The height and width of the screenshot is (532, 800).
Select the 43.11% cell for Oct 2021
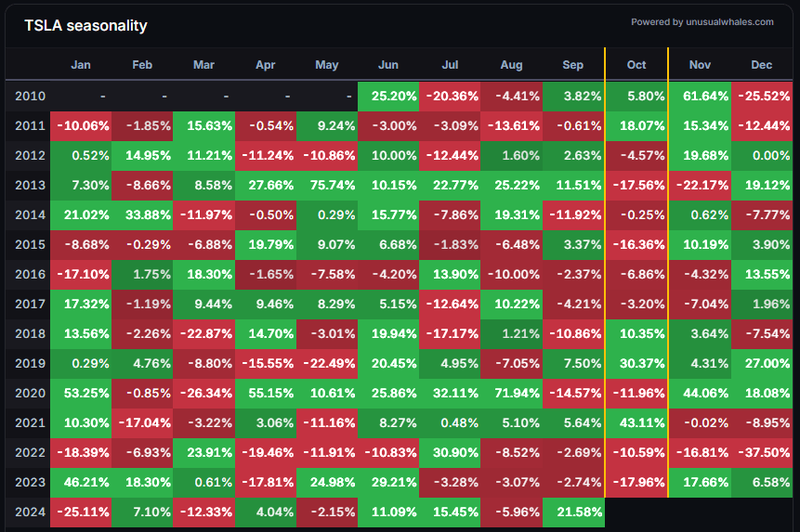click(636, 422)
